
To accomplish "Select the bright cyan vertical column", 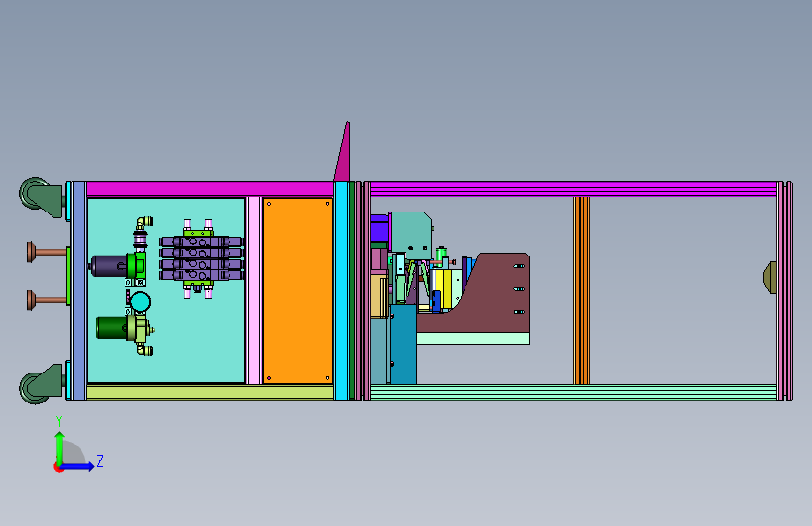I will [x=342, y=290].
